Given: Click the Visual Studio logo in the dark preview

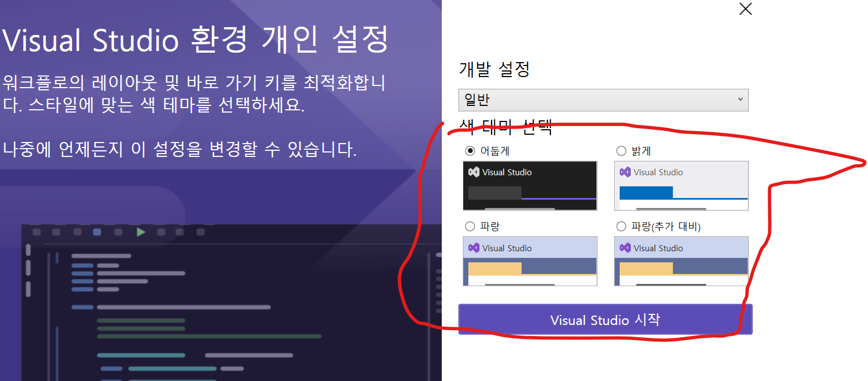Looking at the screenshot, I should 474,172.
